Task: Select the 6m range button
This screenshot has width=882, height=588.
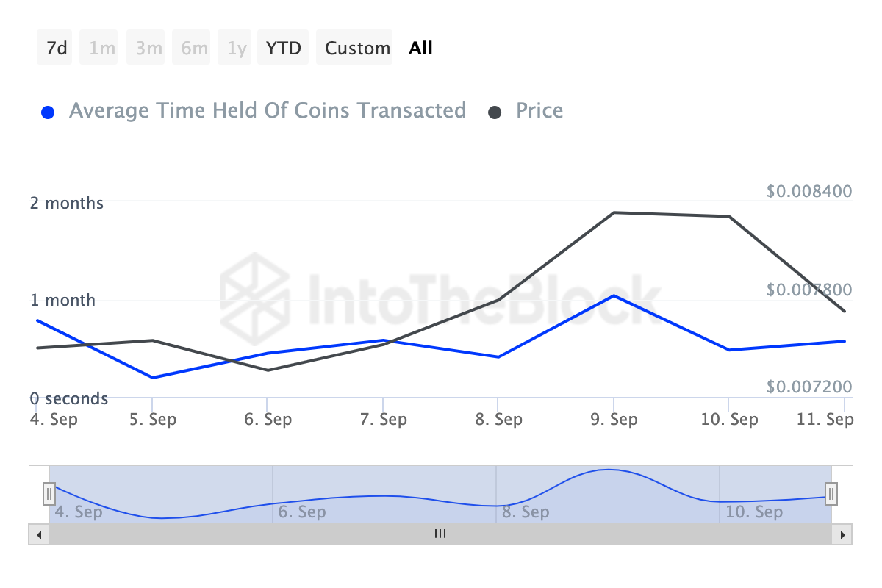Action: coord(194,48)
